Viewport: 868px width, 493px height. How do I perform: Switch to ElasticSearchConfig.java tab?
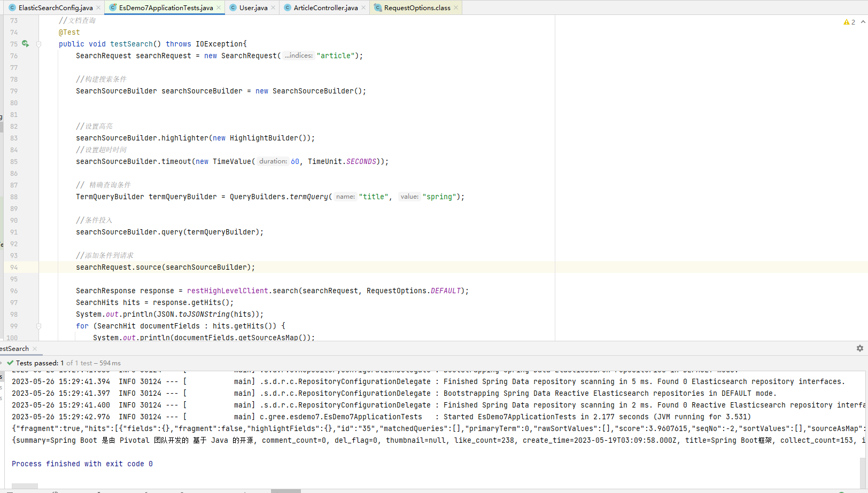pyautogui.click(x=56, y=7)
